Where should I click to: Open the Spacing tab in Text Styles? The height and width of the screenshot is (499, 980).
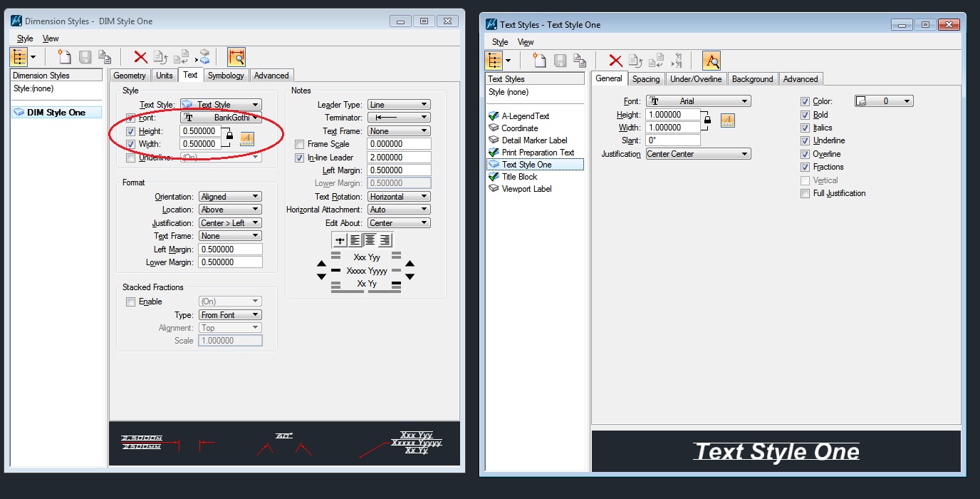(x=645, y=79)
